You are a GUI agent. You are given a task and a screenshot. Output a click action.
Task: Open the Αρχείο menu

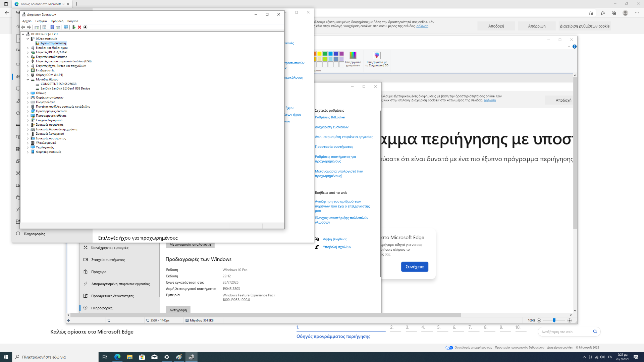click(x=27, y=21)
